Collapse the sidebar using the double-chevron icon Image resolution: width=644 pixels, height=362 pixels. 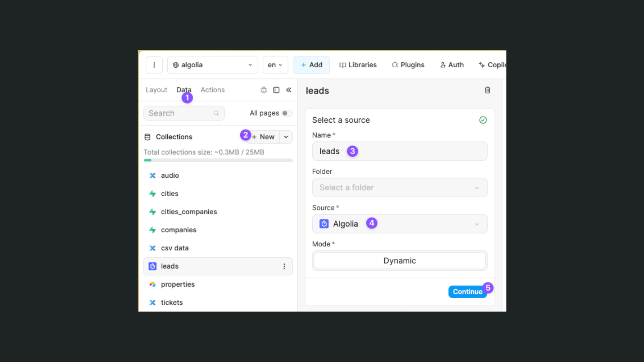289,90
